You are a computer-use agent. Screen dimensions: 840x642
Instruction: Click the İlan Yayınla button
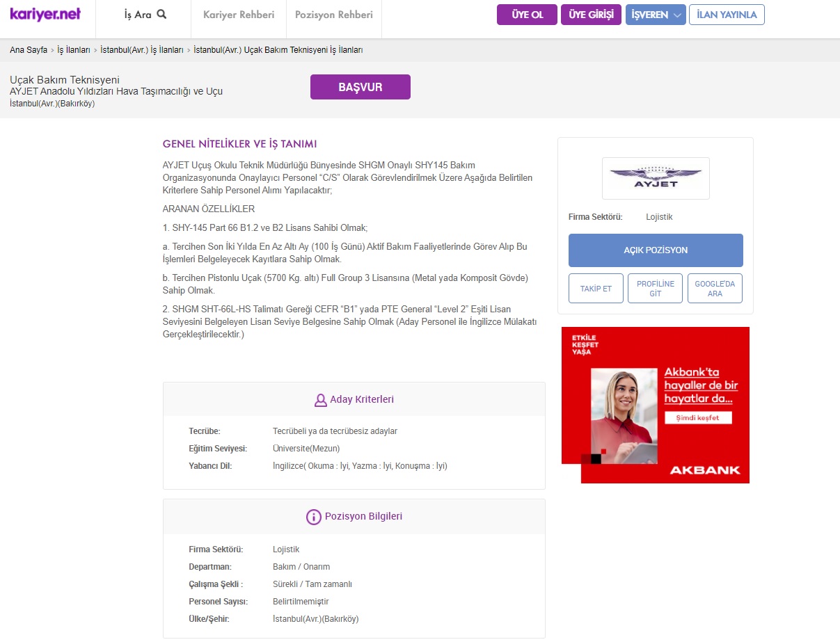(x=727, y=15)
